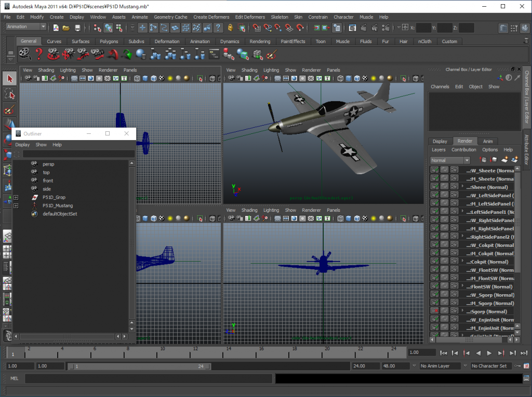Screen dimensions: 532x397
Task: Click the New Scene icon
Action: coord(56,28)
